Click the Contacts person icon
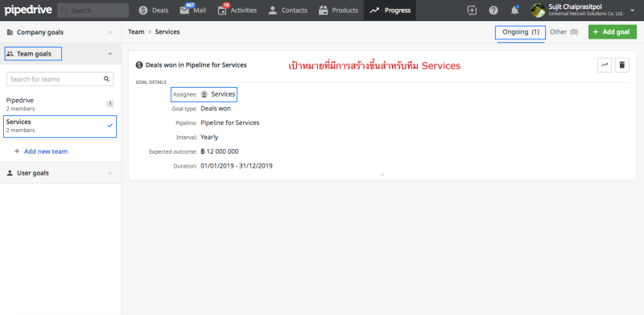Image resolution: width=644 pixels, height=315 pixels. click(273, 10)
